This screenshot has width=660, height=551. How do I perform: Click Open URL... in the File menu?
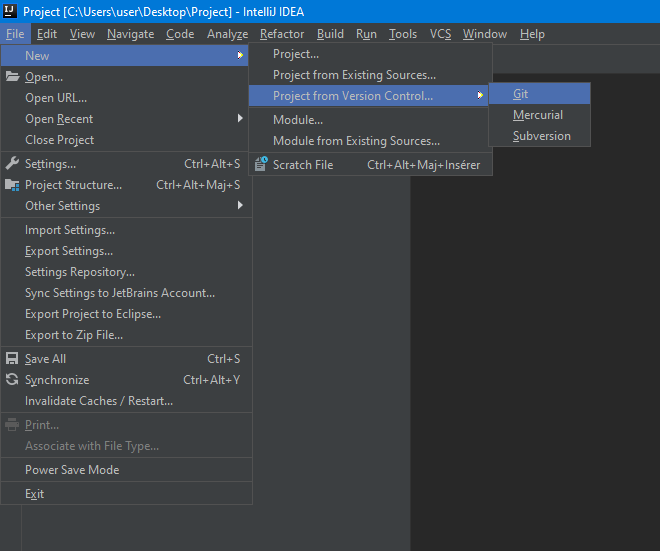click(x=126, y=98)
